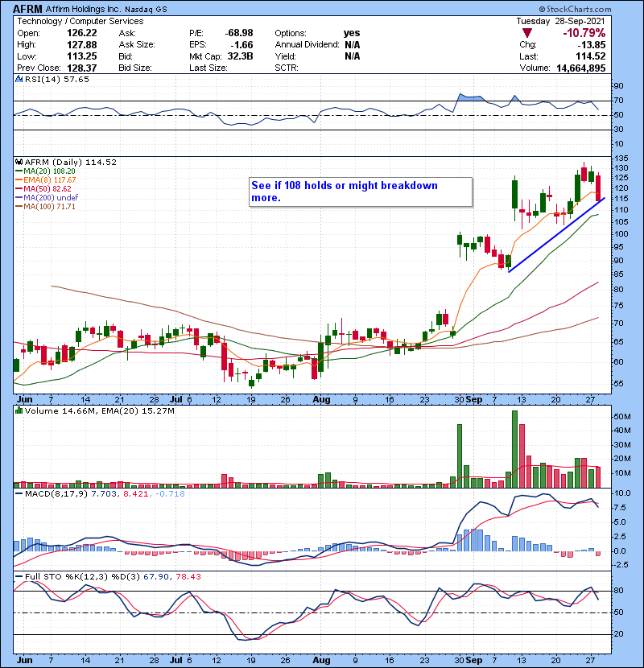Viewport: 644px width, 668px height.
Task: Click Technology / Computer Services sector text
Action: pos(80,21)
